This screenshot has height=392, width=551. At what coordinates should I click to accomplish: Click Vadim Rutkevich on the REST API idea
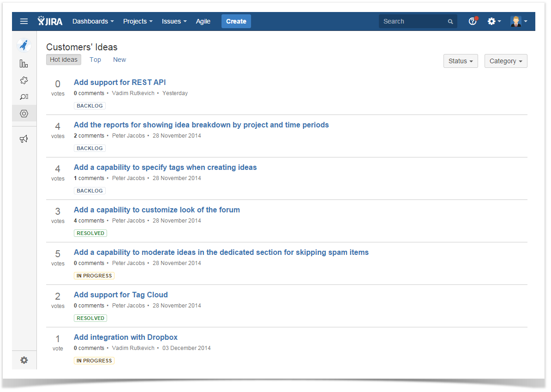point(133,93)
